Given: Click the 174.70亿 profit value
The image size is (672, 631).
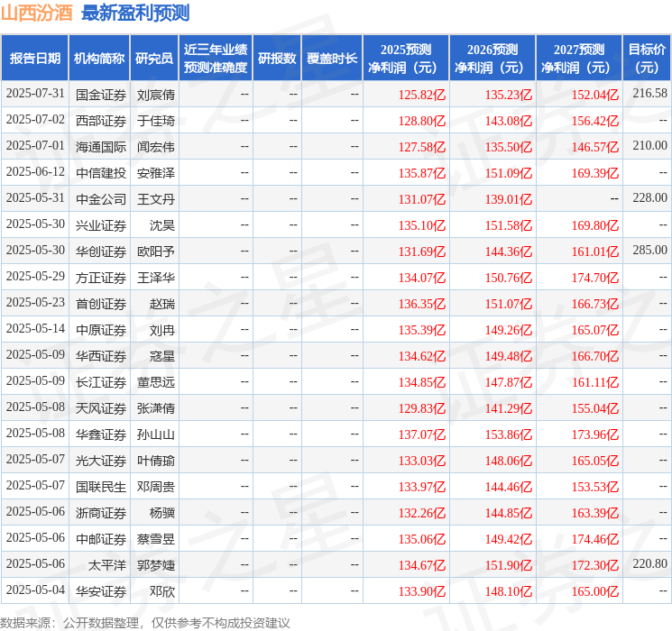Looking at the screenshot, I should [x=595, y=278].
